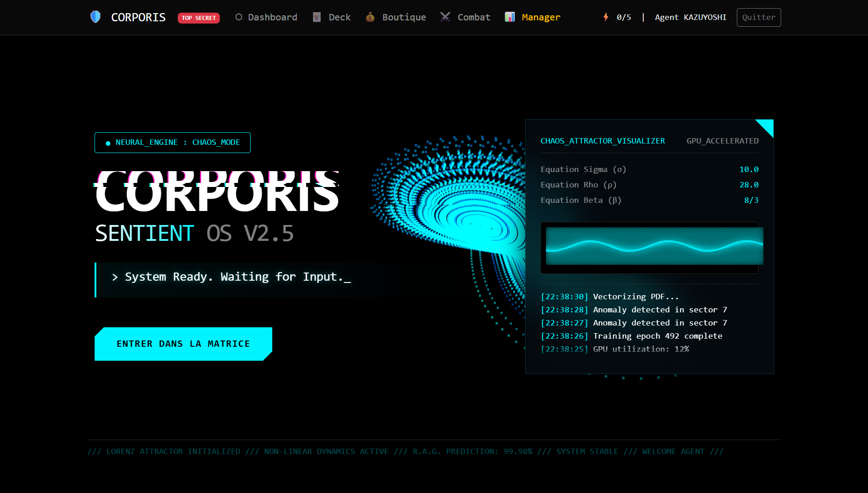
Task: Click the Manager bar chart icon
Action: tap(510, 17)
